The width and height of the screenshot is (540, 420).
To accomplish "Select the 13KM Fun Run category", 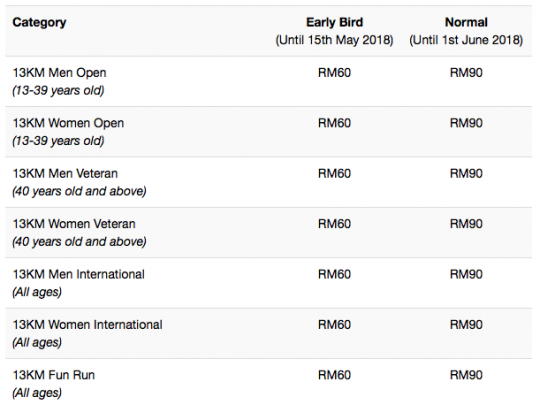I will [x=53, y=375].
